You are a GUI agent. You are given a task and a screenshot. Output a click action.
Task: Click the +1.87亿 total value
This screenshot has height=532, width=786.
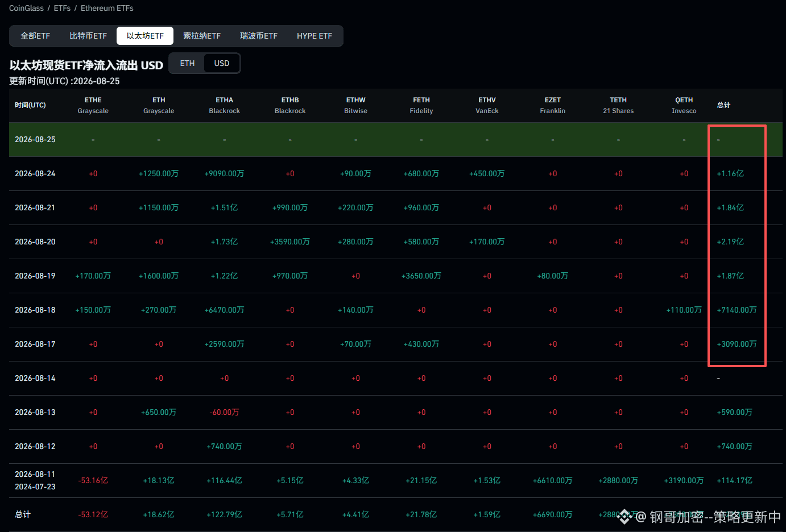[x=730, y=276]
